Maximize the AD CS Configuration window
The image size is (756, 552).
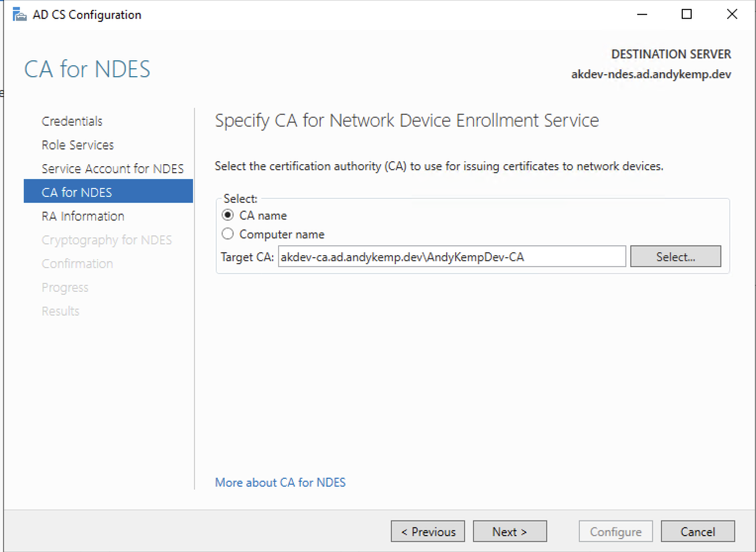click(687, 15)
